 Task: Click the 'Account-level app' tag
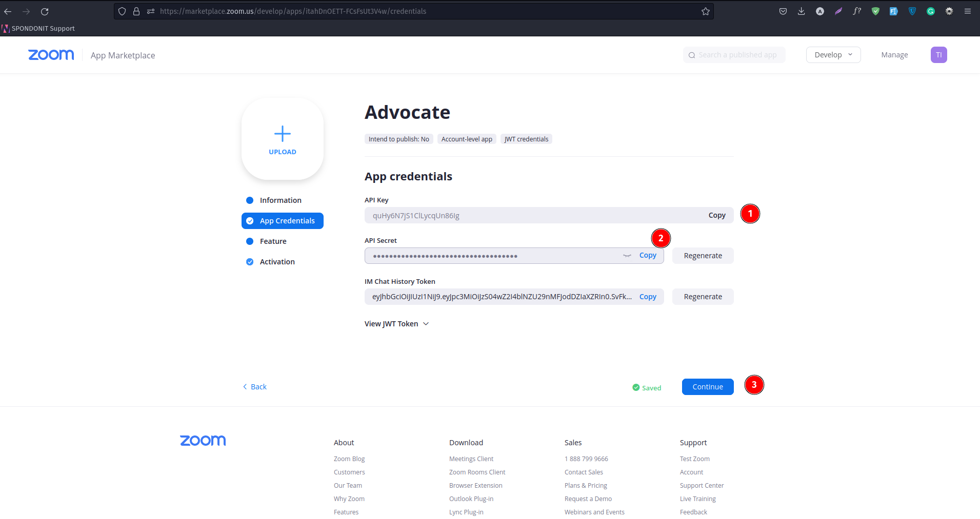click(467, 139)
